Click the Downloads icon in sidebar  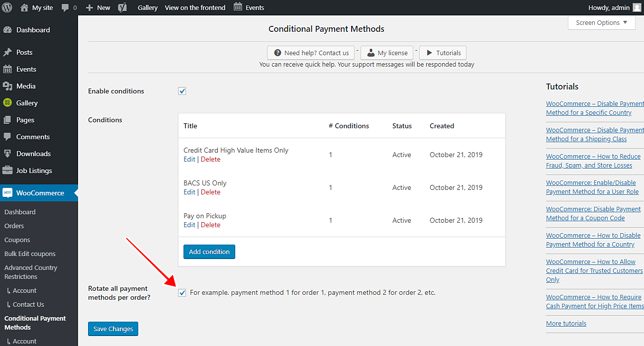(7, 154)
